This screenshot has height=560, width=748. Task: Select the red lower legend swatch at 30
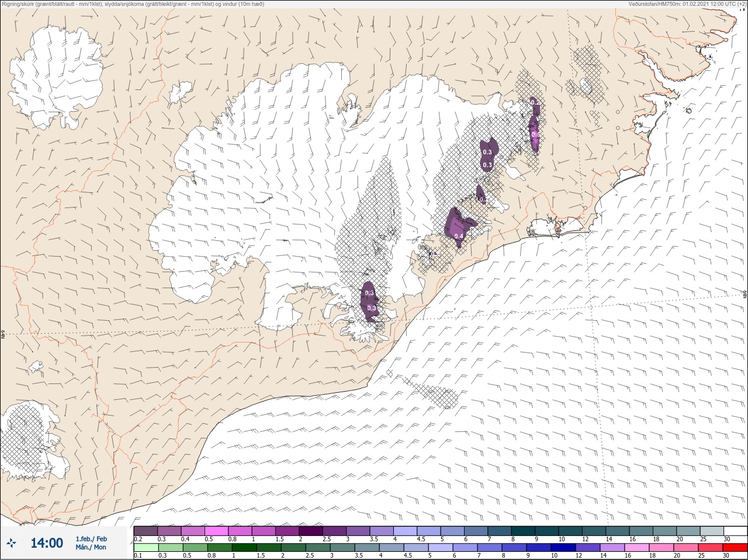[736, 548]
